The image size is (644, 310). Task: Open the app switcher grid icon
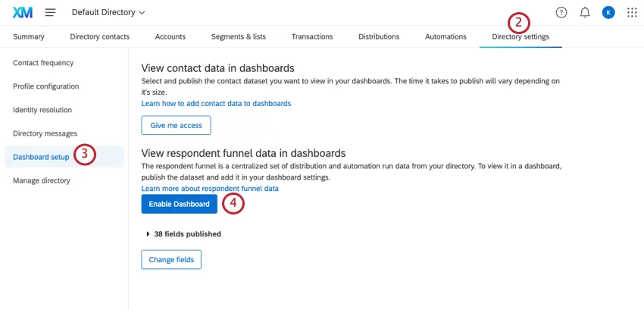click(x=632, y=13)
